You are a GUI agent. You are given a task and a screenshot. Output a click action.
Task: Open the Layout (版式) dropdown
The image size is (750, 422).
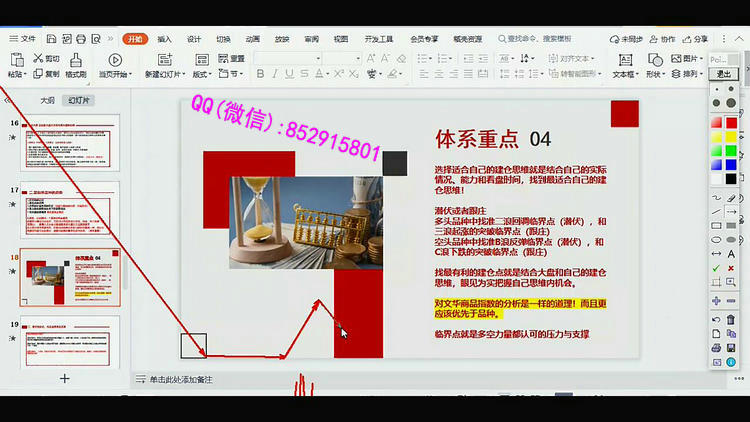coord(204,74)
